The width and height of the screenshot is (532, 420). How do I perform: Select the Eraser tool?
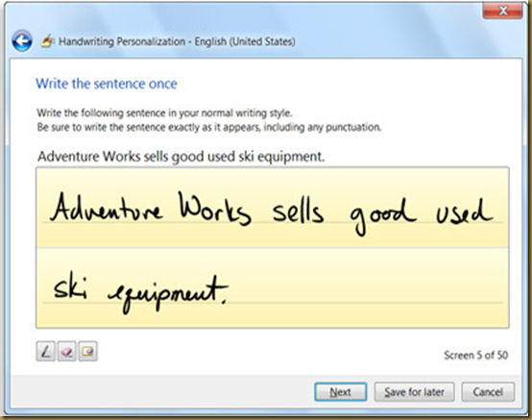point(67,352)
